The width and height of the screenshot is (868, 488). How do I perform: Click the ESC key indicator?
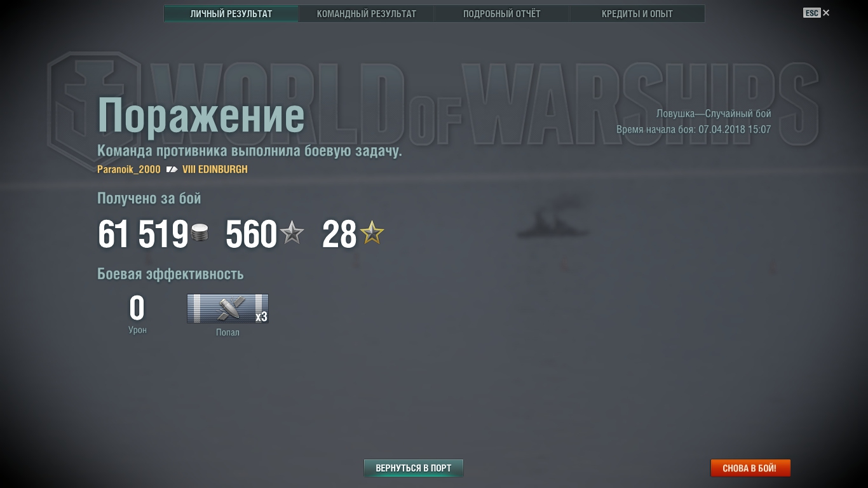click(811, 13)
